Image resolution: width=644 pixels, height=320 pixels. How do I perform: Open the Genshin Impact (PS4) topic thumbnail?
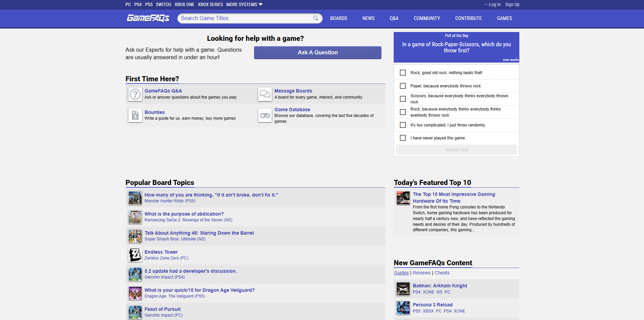[x=135, y=274]
